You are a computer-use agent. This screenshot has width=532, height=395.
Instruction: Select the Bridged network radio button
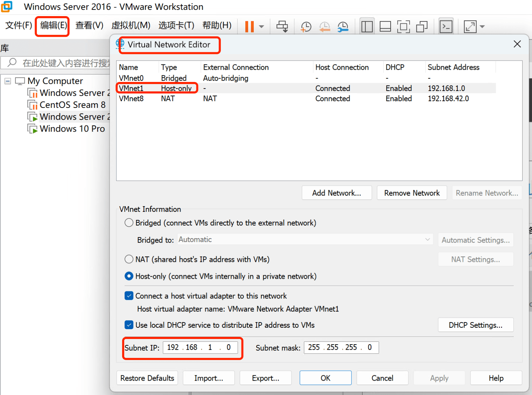(x=129, y=223)
